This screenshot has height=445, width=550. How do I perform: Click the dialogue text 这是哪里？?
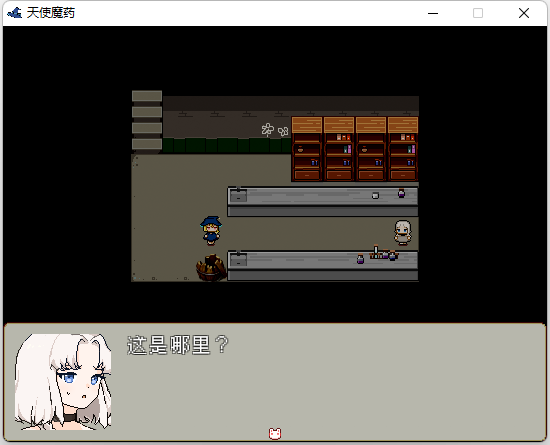coord(178,345)
